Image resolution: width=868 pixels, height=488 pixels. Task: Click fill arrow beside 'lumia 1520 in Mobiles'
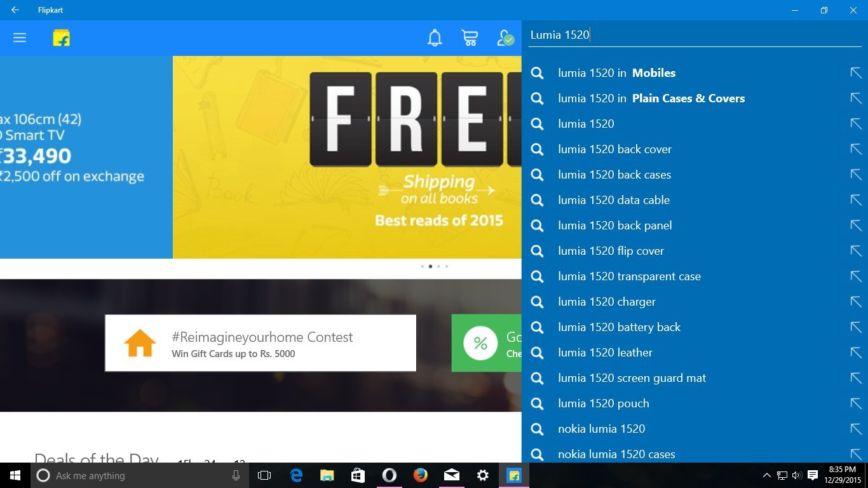(x=856, y=73)
